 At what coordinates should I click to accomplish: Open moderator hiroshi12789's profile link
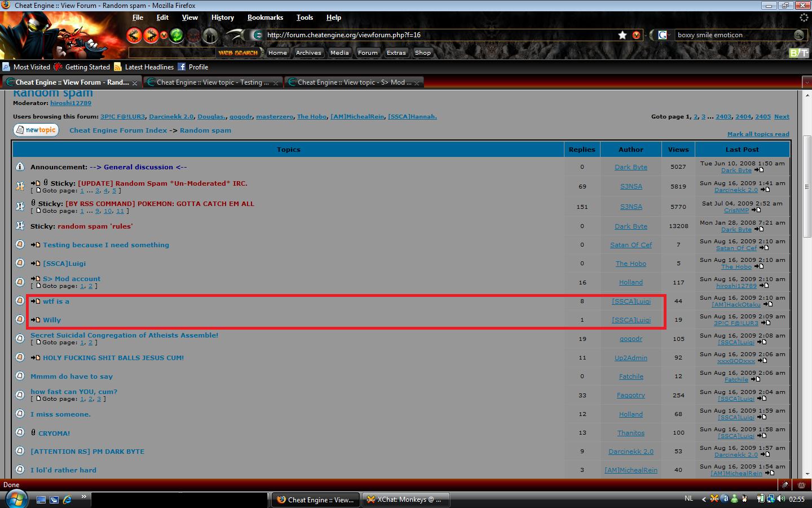70,103
